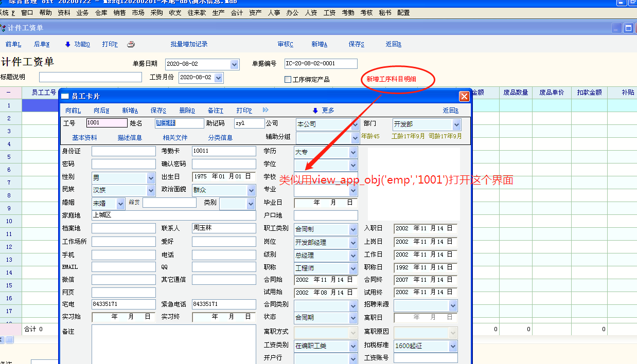Click the 员工卡片 title bar icon
Image resolution: width=637 pixels, height=364 pixels.
pos(65,97)
